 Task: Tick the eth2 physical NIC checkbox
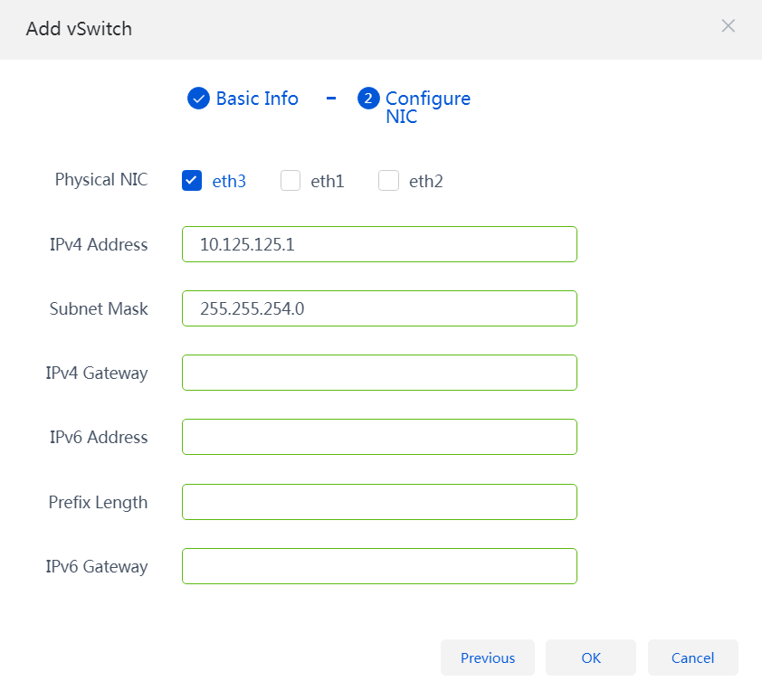point(388,180)
